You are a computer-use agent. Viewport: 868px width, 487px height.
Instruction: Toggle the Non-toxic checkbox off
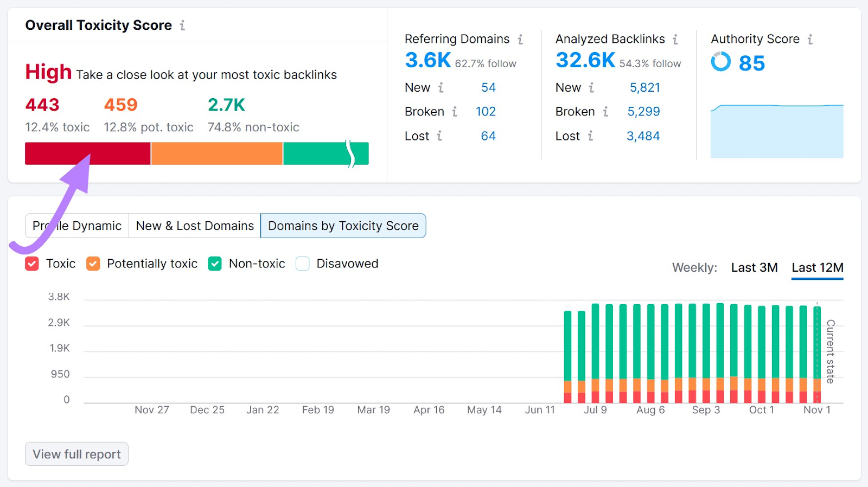coord(215,264)
